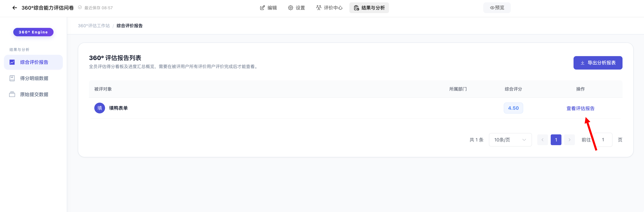The height and width of the screenshot is (212, 644).
Task: Click the back arrow icon
Action: coord(14,8)
